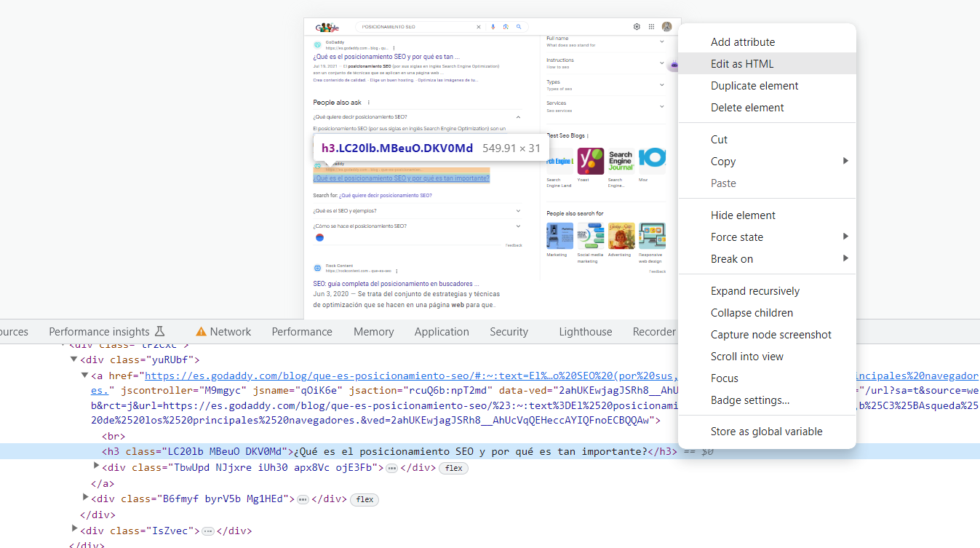Screen dimensions: 980x548
Task: Clear the search box with the X icon
Action: pos(479,27)
